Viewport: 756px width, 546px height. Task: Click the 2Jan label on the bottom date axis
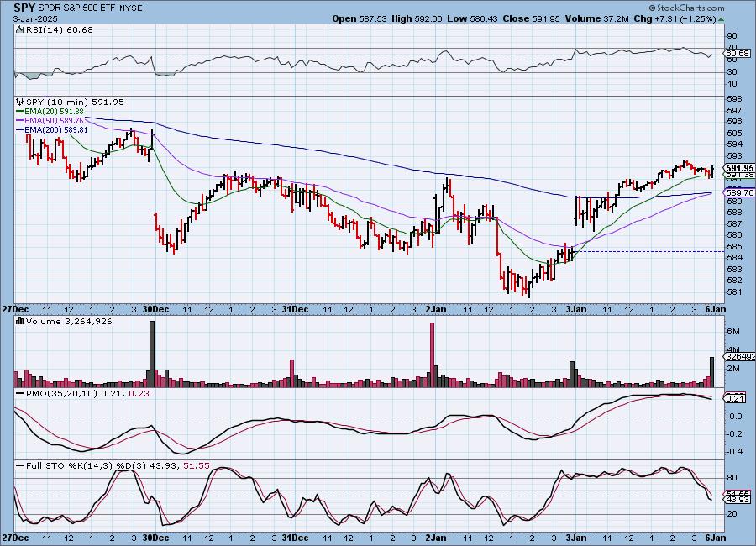pyautogui.click(x=436, y=538)
